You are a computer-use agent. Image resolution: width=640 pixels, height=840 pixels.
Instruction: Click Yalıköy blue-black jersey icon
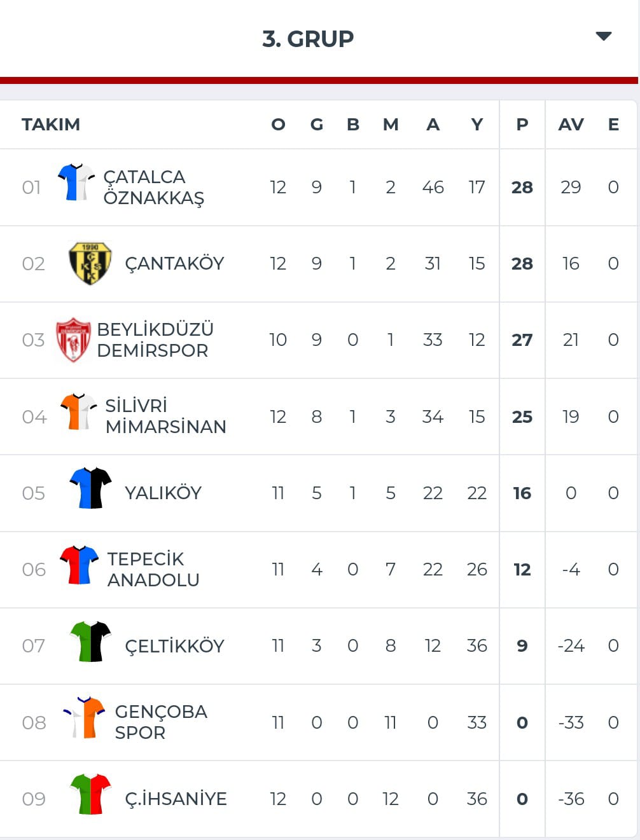click(90, 488)
